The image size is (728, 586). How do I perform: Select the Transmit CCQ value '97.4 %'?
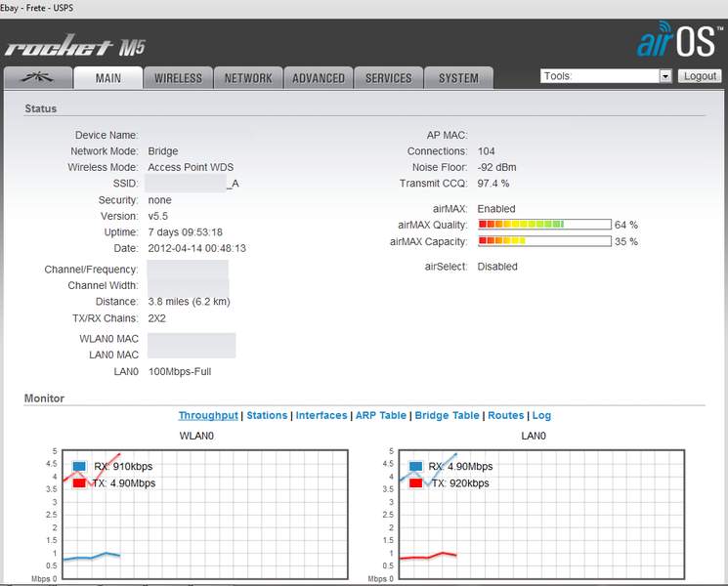click(x=493, y=184)
